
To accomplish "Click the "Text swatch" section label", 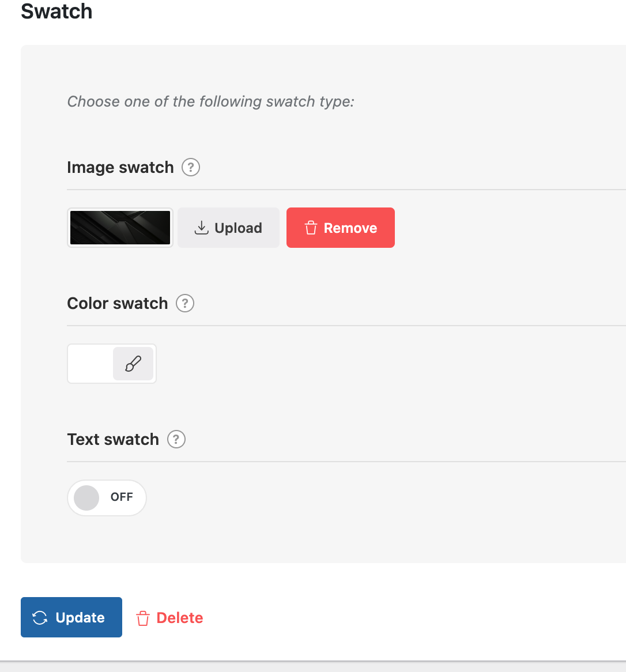I will 113,440.
